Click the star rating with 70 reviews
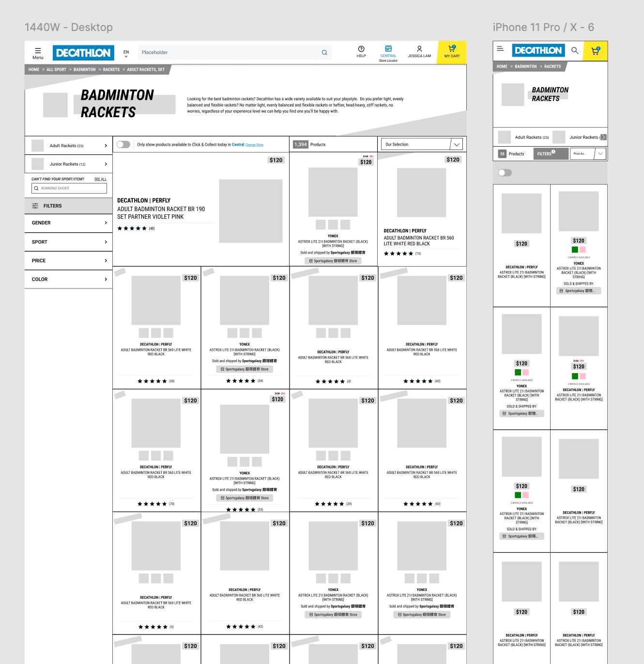Image resolution: width=644 pixels, height=664 pixels. point(152,504)
